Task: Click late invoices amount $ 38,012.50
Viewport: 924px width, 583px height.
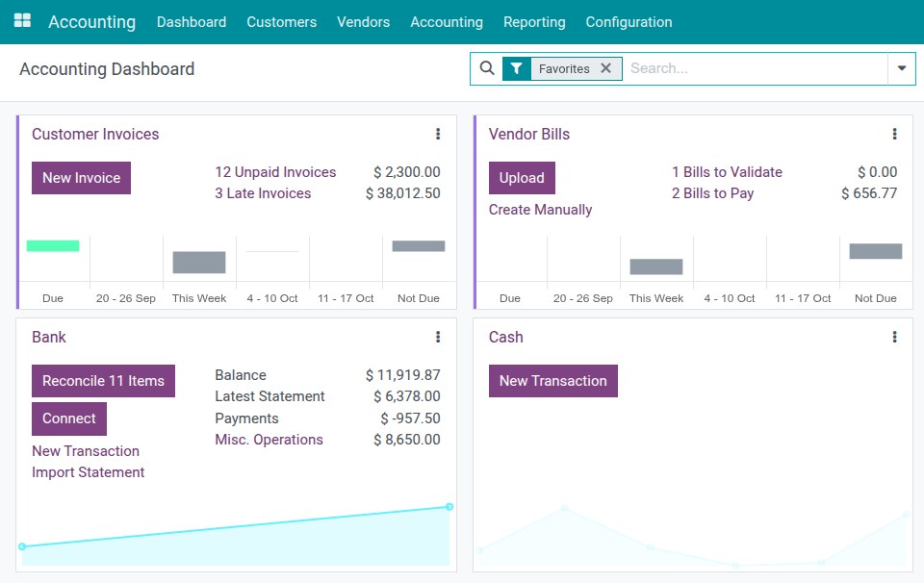Action: tap(403, 193)
